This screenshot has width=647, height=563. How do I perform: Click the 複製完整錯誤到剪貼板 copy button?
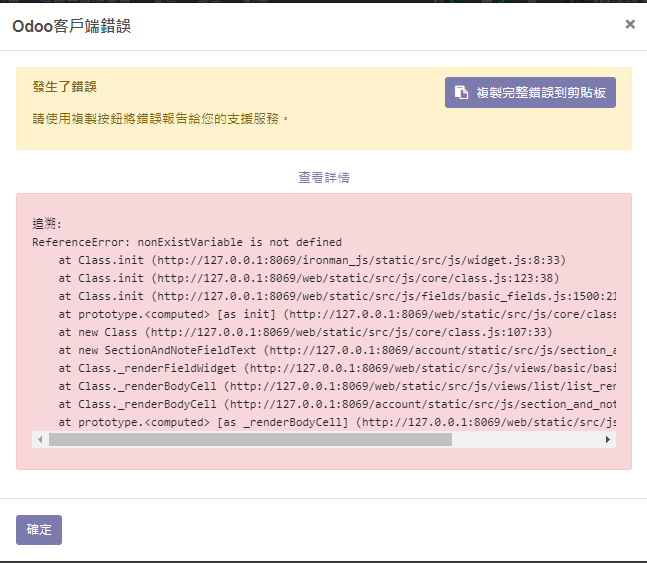click(530, 92)
